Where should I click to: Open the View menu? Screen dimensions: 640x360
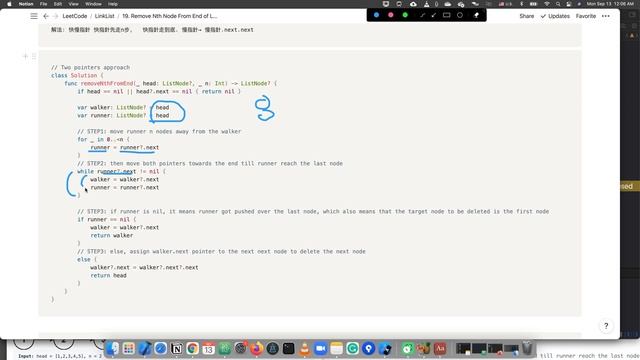click(x=73, y=4)
